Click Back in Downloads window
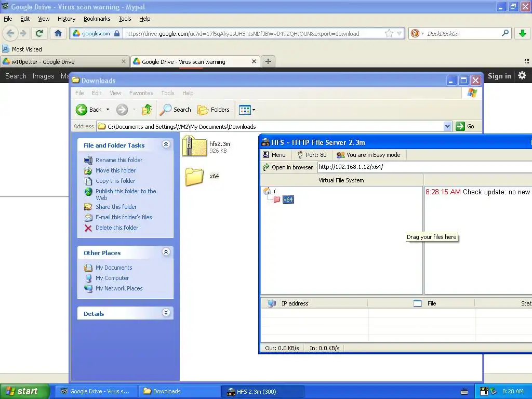The height and width of the screenshot is (399, 532). coord(89,110)
